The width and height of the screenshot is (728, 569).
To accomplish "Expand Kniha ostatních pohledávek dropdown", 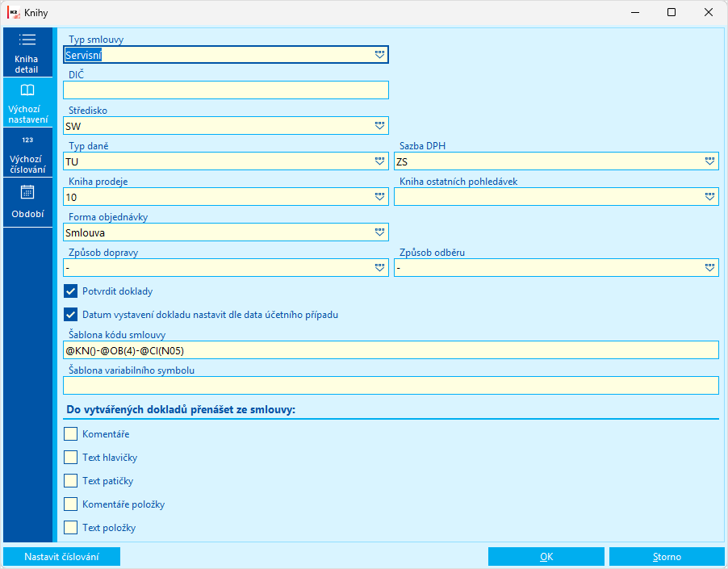I will [710, 197].
